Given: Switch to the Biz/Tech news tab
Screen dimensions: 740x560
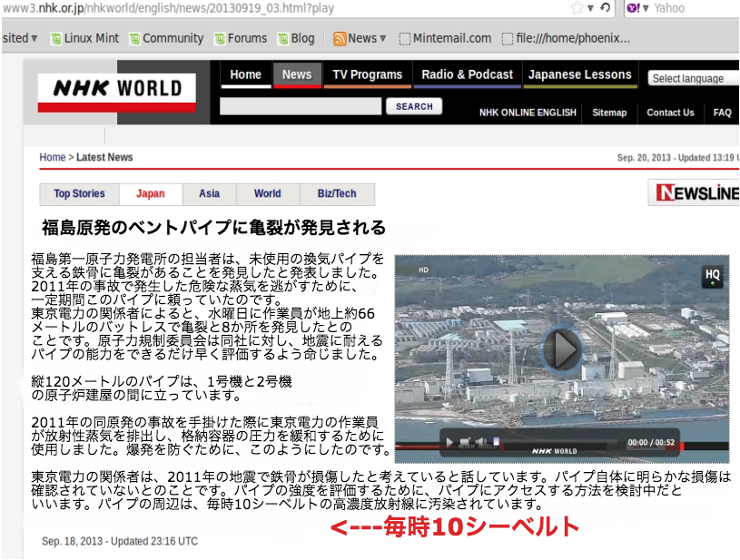Looking at the screenshot, I should (x=337, y=194).
